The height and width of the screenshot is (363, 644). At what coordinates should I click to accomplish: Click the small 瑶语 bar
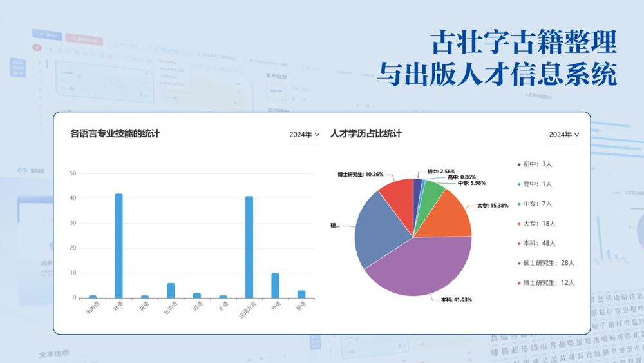click(197, 295)
